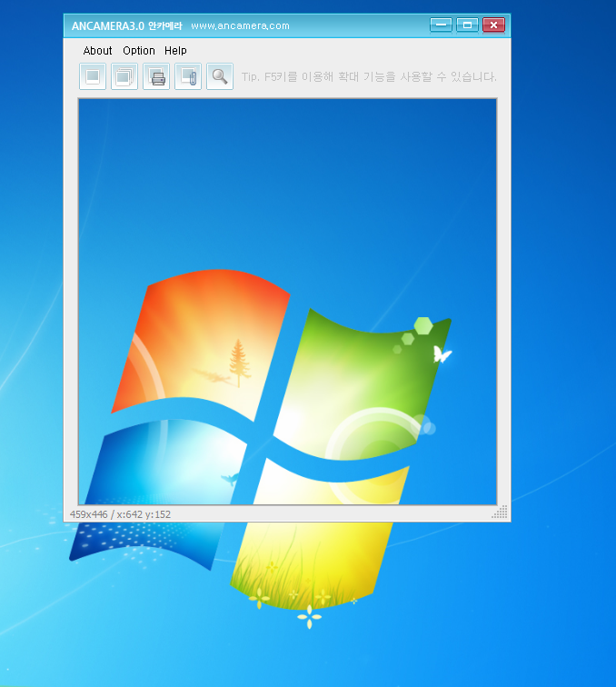Open the Option menu

pyautogui.click(x=139, y=51)
